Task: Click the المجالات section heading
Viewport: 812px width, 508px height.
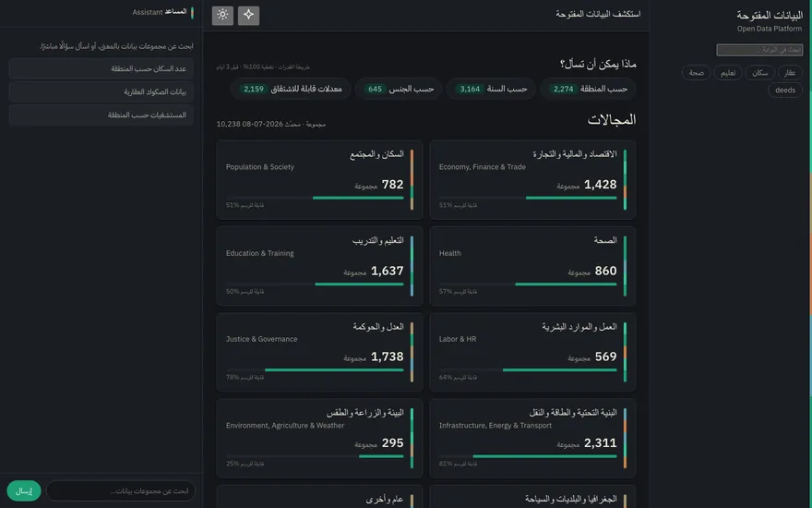Action: point(612,120)
